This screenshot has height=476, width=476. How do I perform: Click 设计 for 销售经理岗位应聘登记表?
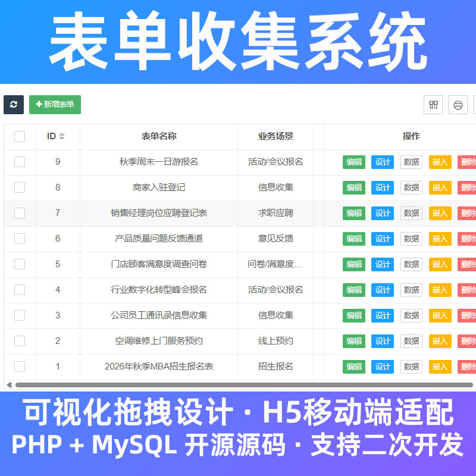(x=383, y=213)
